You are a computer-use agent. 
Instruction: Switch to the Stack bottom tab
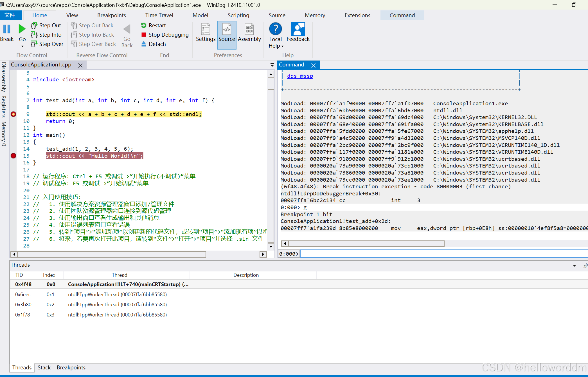point(44,367)
